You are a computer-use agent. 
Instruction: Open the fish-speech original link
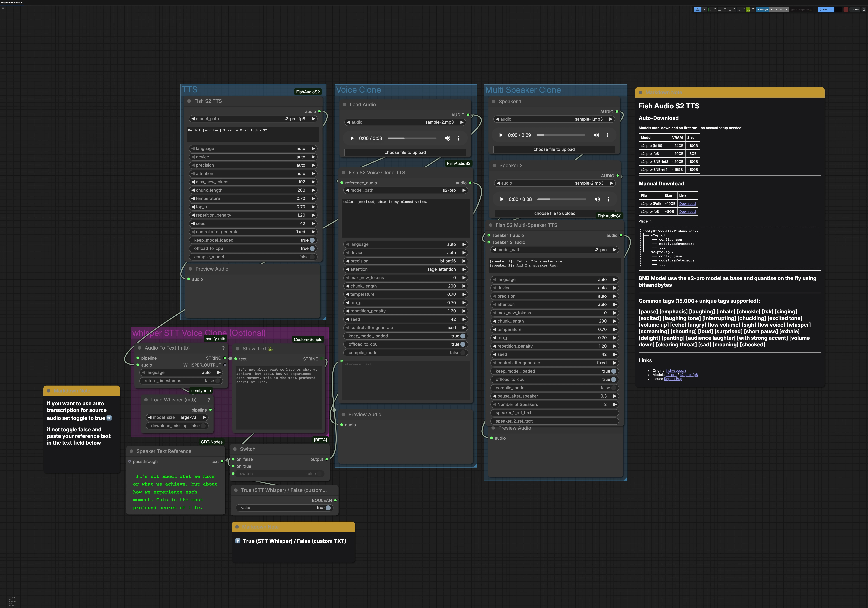click(x=676, y=371)
